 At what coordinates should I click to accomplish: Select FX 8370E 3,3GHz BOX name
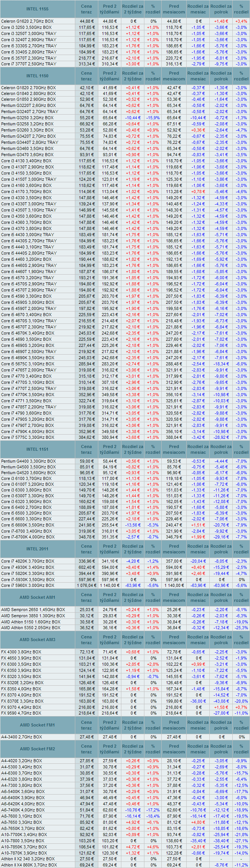click(x=22, y=701)
